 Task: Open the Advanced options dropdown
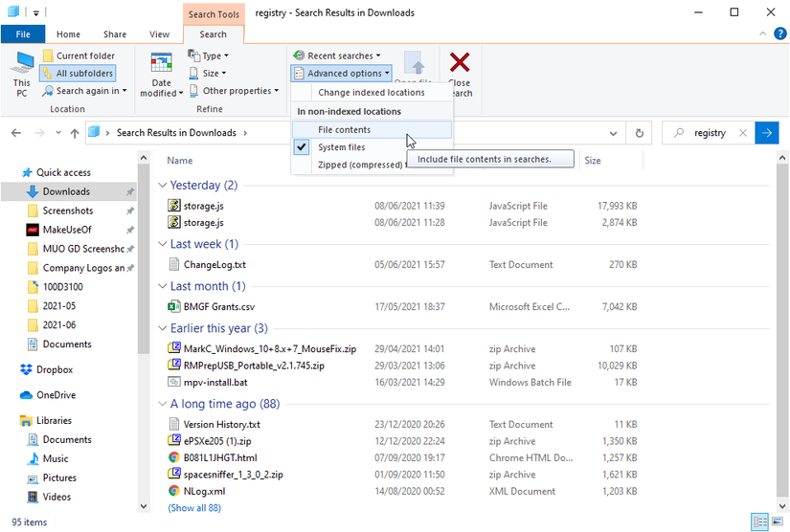click(x=341, y=73)
